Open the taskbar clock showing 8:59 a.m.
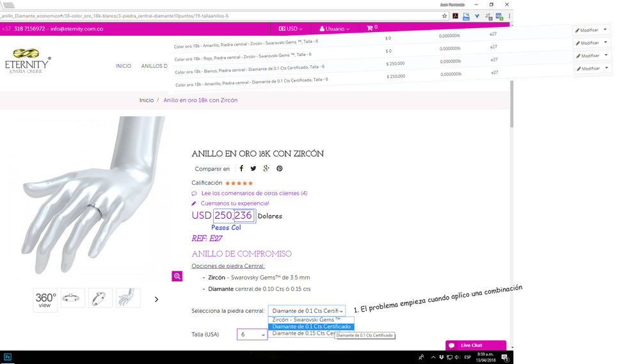Image resolution: width=640 pixels, height=364 pixels. 485,357
